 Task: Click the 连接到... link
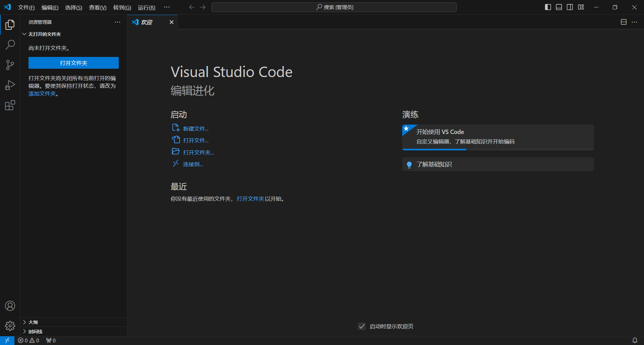pos(193,164)
